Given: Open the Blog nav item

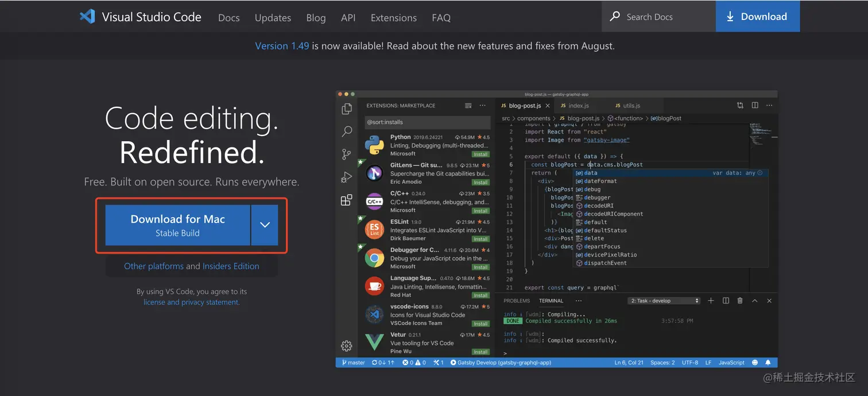Looking at the screenshot, I should [x=316, y=18].
